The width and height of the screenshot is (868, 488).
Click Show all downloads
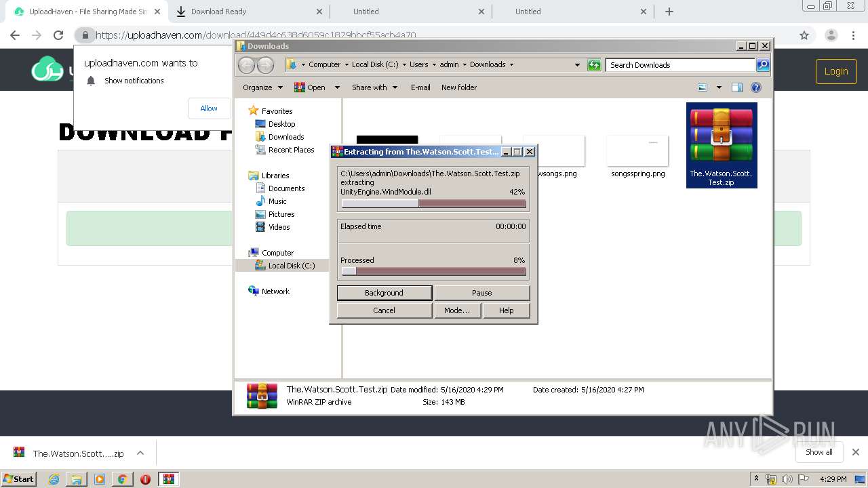(819, 452)
